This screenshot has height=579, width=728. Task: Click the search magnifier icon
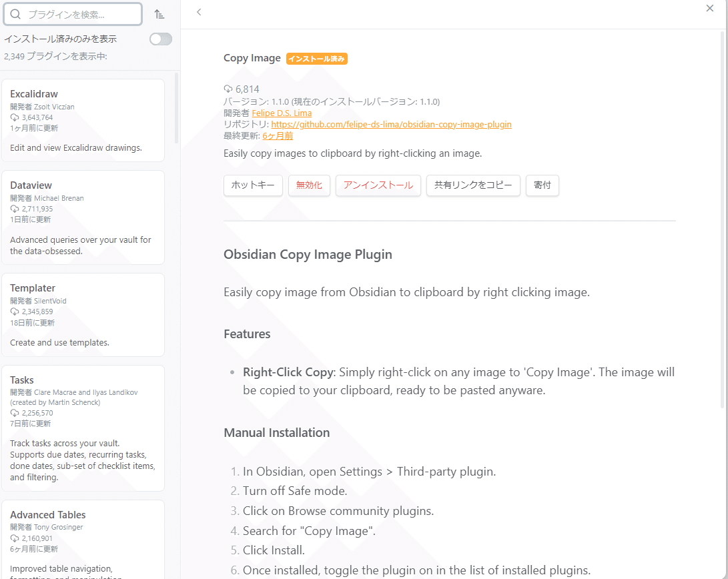click(x=15, y=15)
